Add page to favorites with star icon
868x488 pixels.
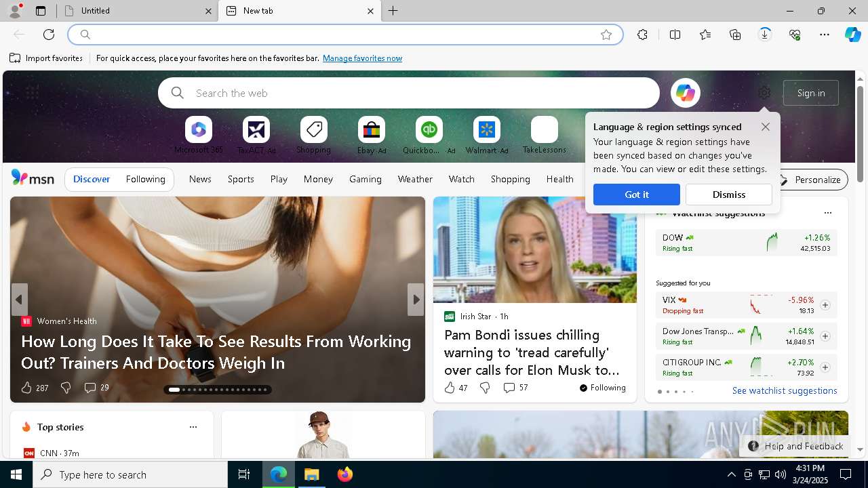coord(606,35)
